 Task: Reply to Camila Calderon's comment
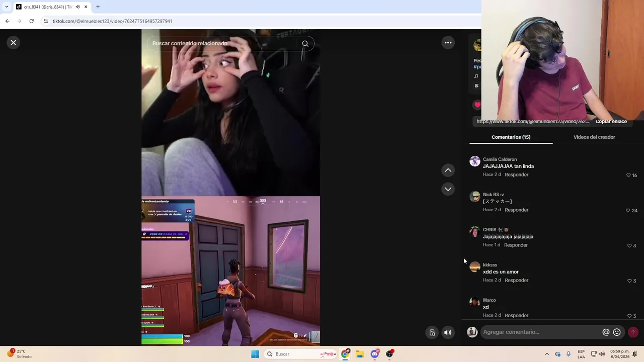[x=516, y=175]
